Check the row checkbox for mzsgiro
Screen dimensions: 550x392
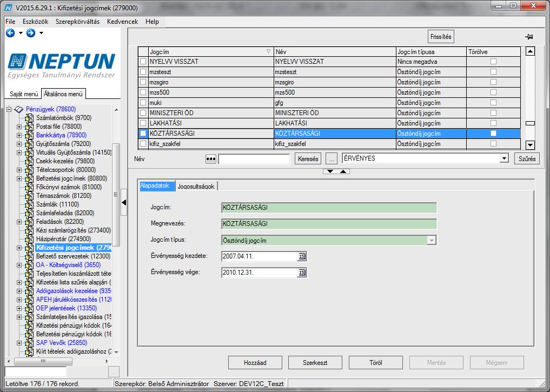point(143,82)
